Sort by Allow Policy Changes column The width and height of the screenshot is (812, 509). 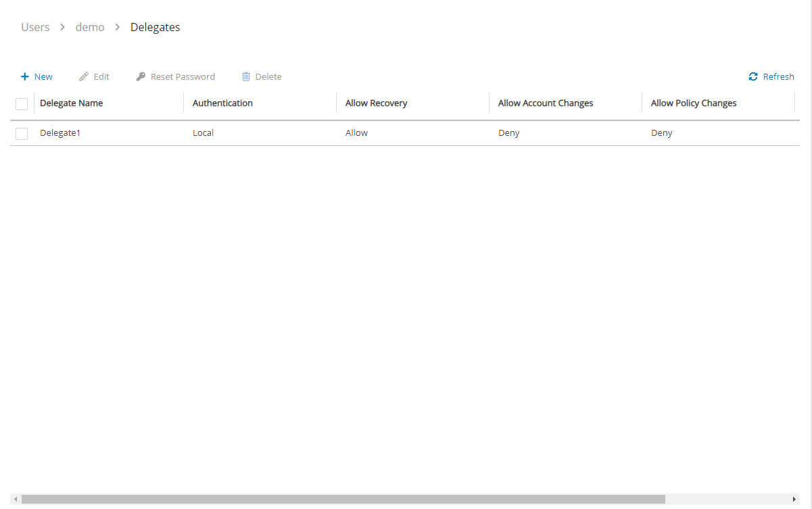pos(693,103)
